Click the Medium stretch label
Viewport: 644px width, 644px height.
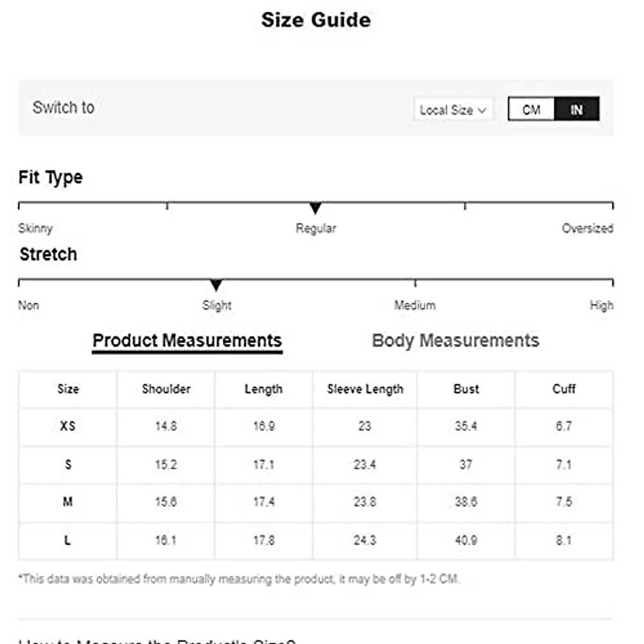[x=415, y=305]
